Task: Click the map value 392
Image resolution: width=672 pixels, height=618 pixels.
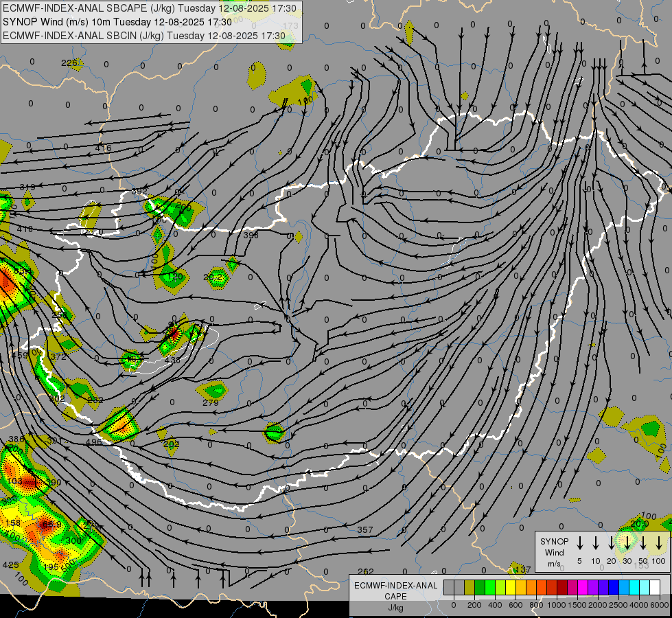Action: point(139,192)
